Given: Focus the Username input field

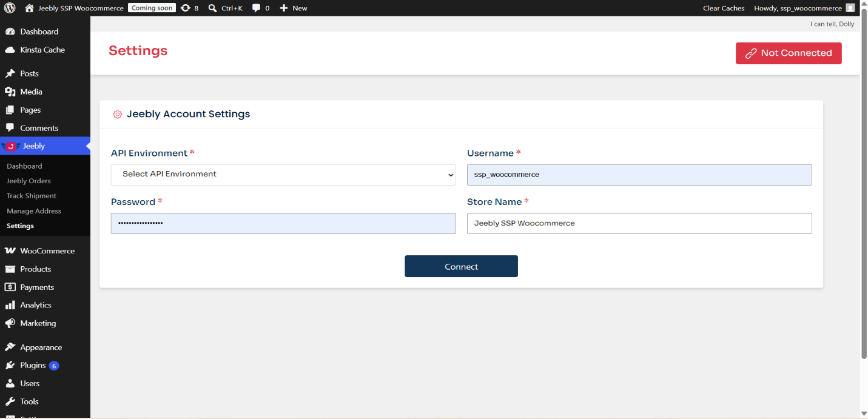Looking at the screenshot, I should click(639, 175).
